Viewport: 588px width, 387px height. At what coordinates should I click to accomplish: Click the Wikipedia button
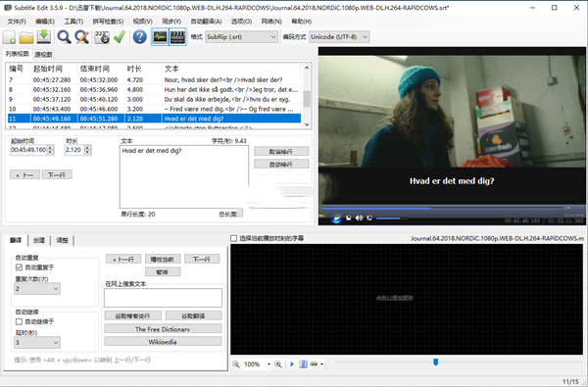(x=163, y=342)
